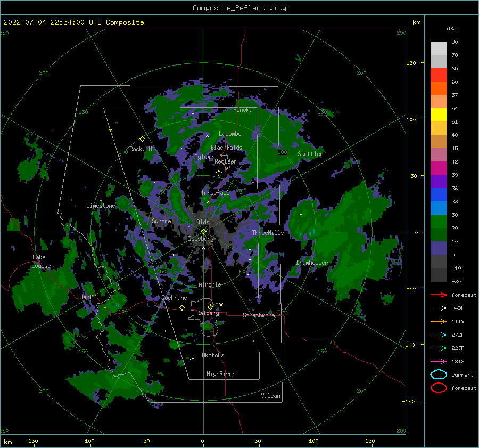Viewport: 479px width, 448px height.
Task: Click the Ponoka label
Action: (x=243, y=110)
